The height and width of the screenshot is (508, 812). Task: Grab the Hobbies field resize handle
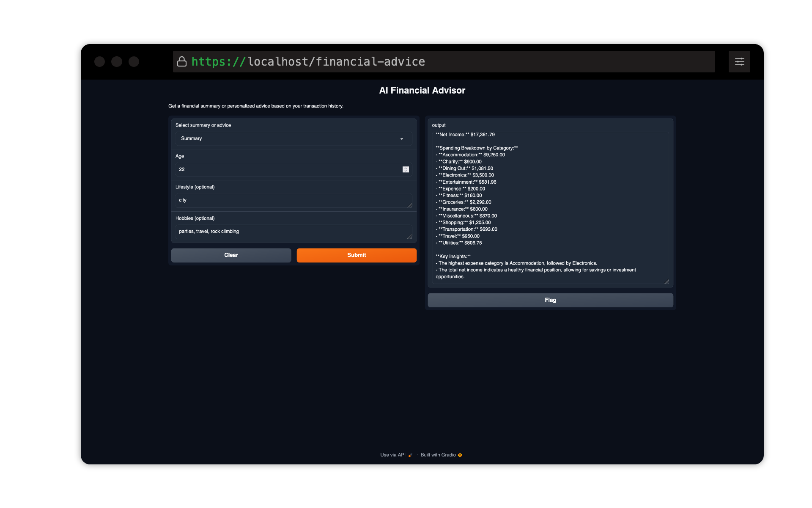[x=410, y=237]
